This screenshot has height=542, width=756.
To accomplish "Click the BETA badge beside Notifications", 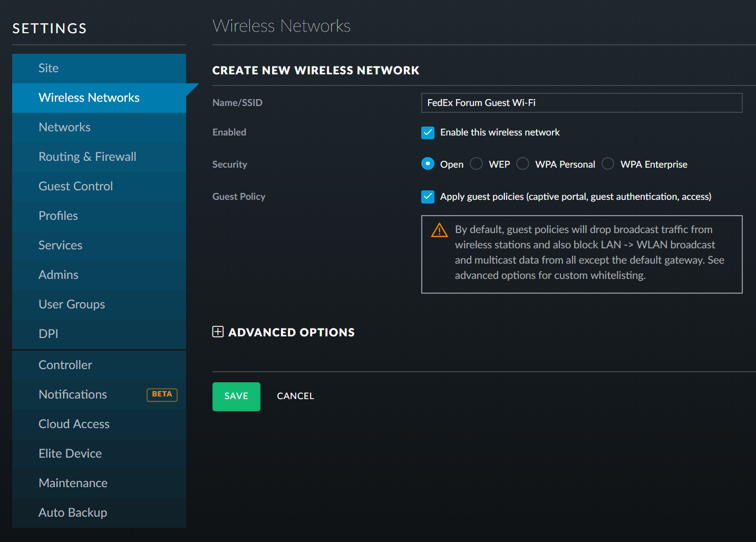I will [x=162, y=394].
